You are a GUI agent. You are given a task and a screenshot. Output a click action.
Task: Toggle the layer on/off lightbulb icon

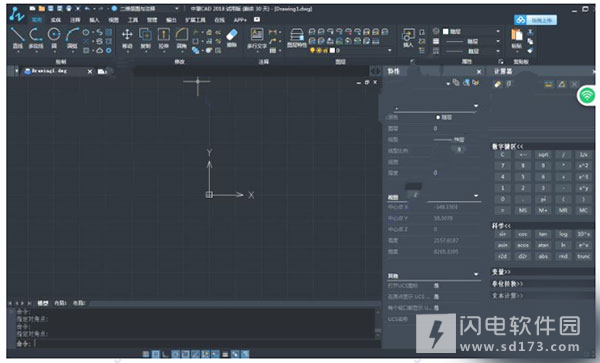pyautogui.click(x=312, y=50)
